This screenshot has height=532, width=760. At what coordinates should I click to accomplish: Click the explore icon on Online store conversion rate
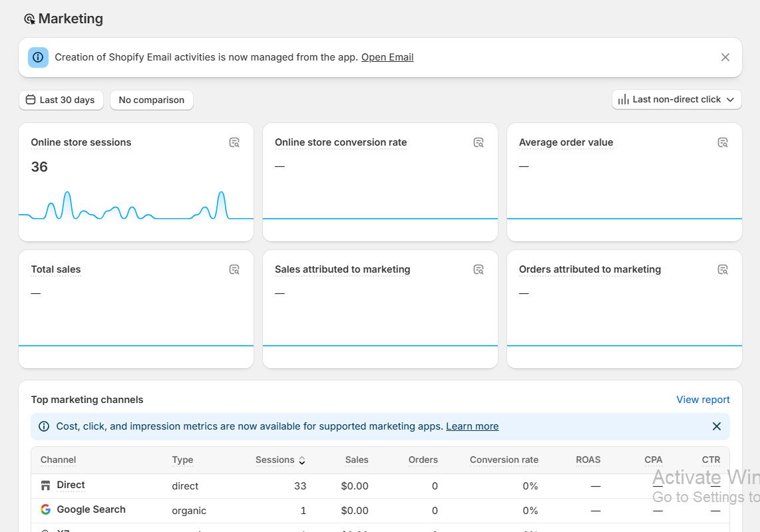[x=478, y=142]
